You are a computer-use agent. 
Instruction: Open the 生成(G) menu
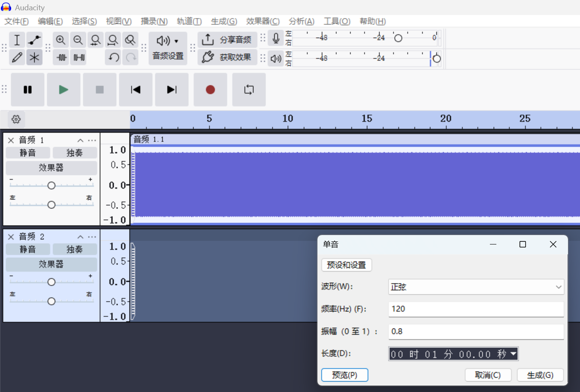[x=224, y=21]
